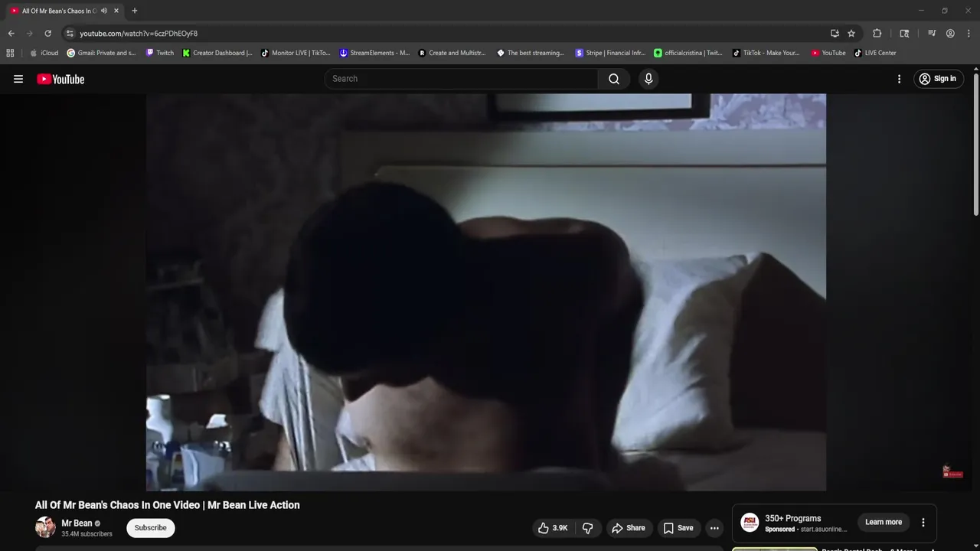Open the Creator Dashboard bookmark

coord(217,53)
